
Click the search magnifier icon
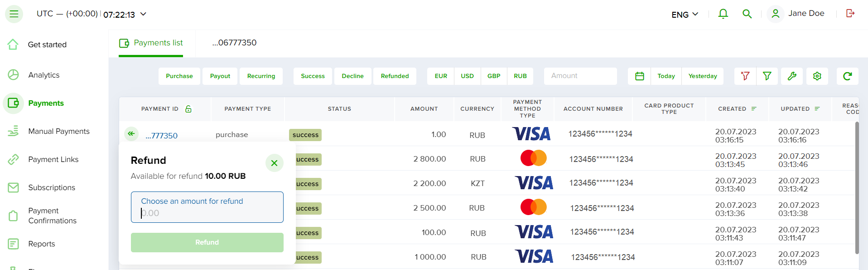(747, 14)
